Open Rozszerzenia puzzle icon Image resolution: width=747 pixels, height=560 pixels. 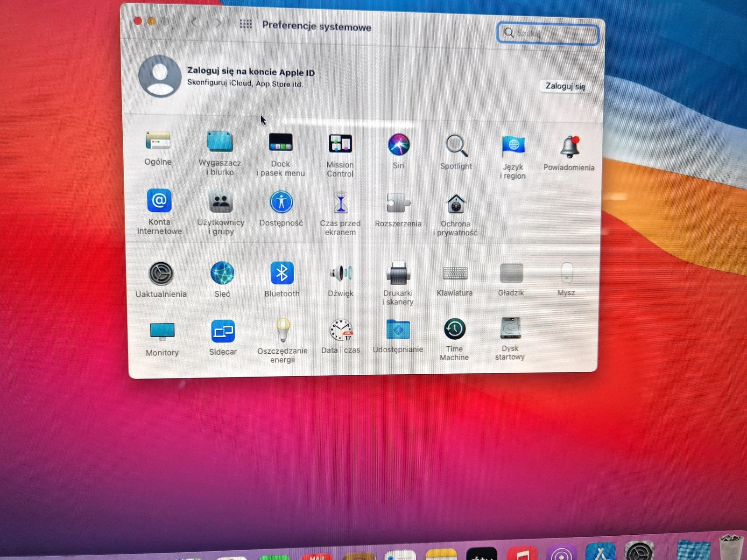pyautogui.click(x=398, y=204)
